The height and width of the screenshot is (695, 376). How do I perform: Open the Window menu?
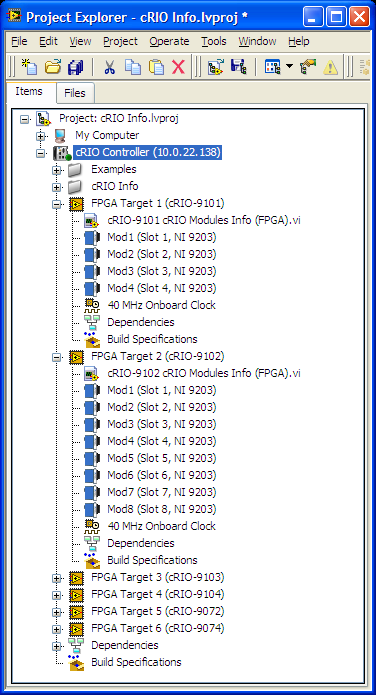(257, 41)
